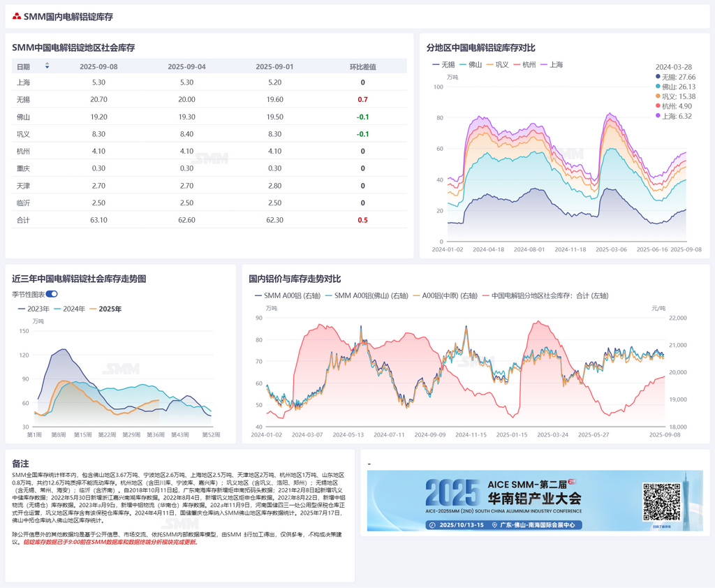
Task: Click the red italic 铝锭库存数据 notice text
Action: coord(110,542)
